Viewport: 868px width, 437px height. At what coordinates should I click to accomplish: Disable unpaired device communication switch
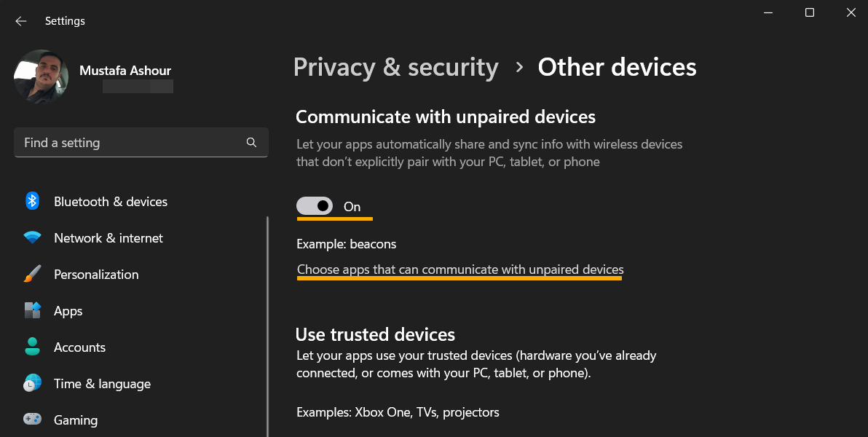coord(315,205)
